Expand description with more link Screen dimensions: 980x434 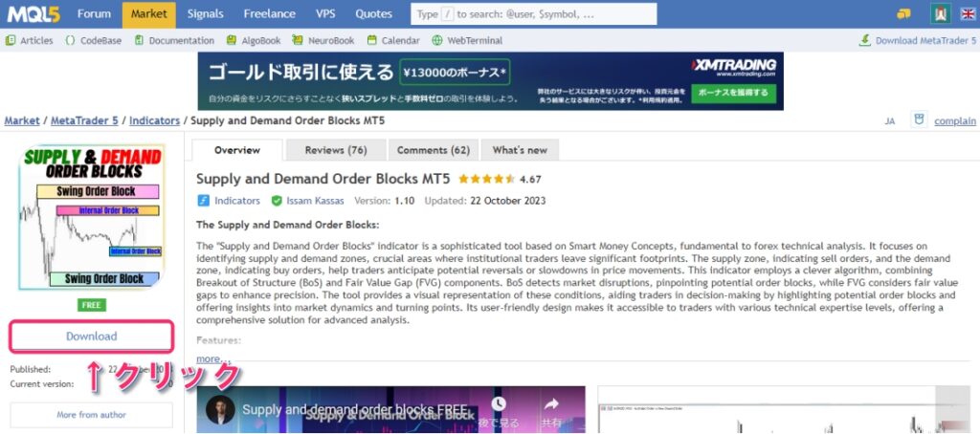(x=213, y=359)
